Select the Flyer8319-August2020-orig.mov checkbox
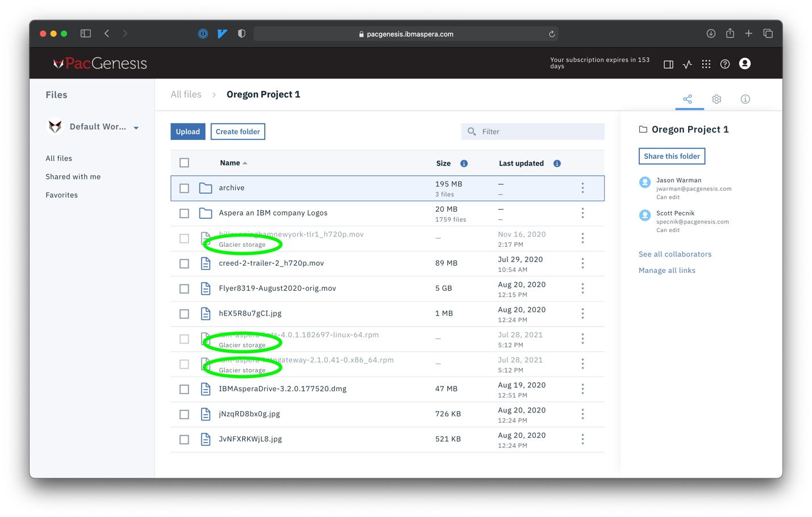 (x=184, y=289)
